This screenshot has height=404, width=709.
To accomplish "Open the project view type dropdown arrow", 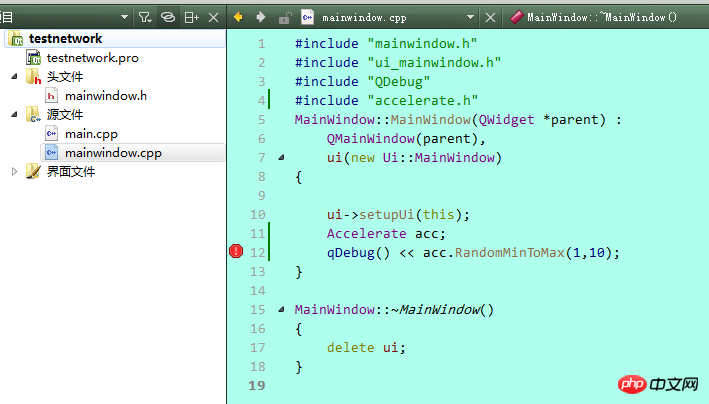I will (x=124, y=18).
